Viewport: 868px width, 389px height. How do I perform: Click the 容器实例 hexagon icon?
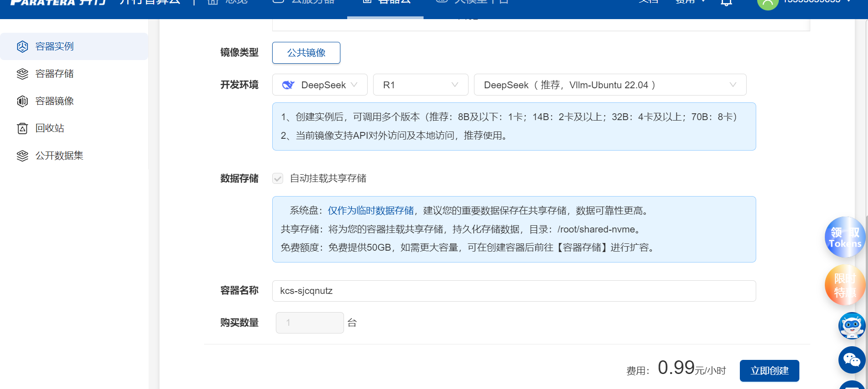click(22, 46)
